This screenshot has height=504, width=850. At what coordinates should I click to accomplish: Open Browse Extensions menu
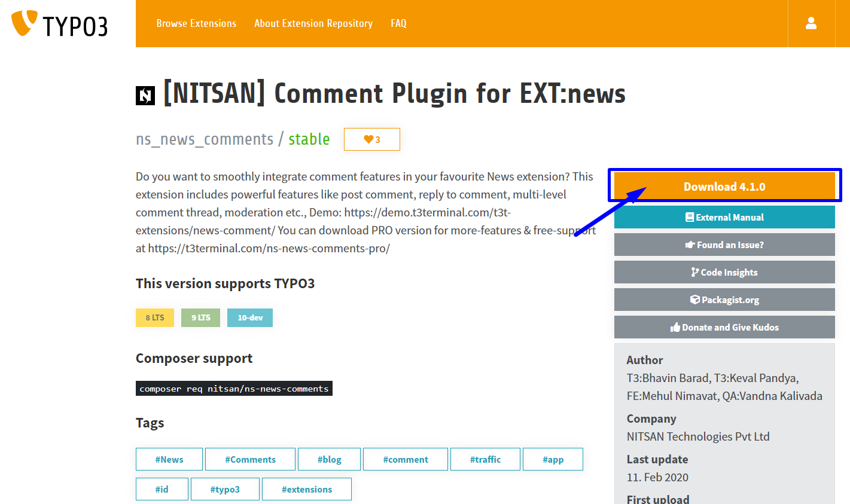pyautogui.click(x=196, y=23)
